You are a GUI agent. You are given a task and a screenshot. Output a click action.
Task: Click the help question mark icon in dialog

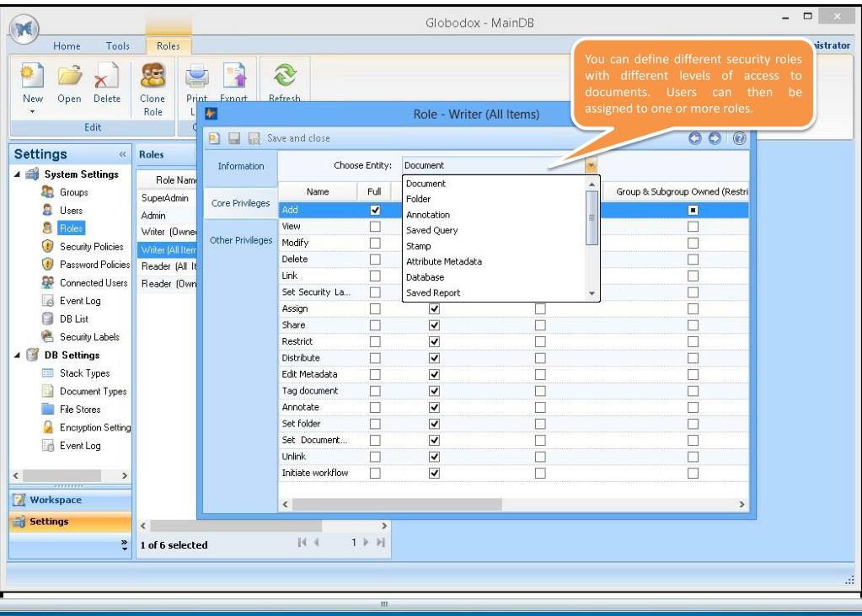coord(740,138)
